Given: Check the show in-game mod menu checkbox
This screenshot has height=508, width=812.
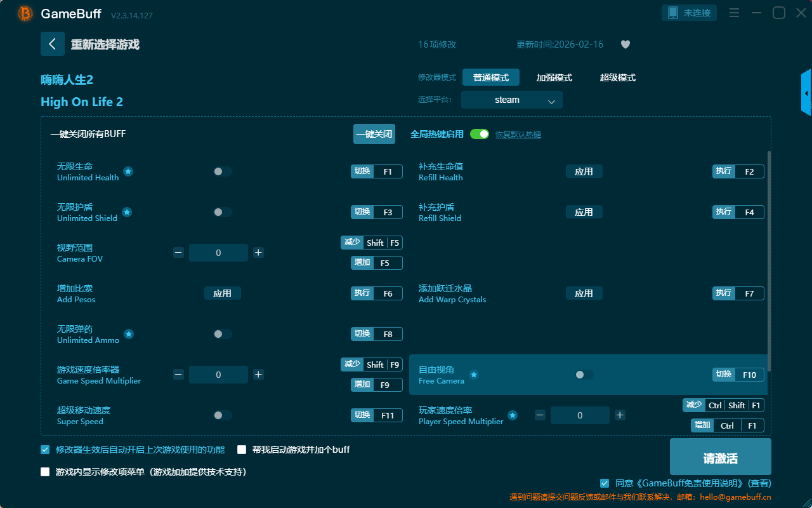Looking at the screenshot, I should point(45,472).
